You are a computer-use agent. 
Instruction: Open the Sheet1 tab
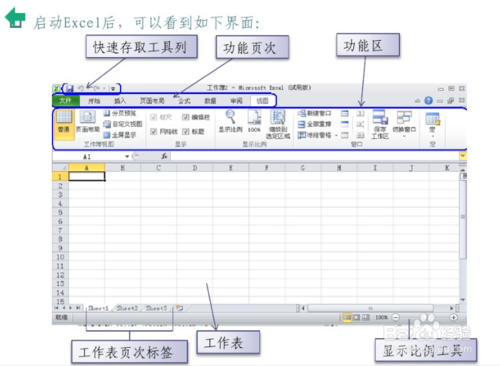pos(98,308)
